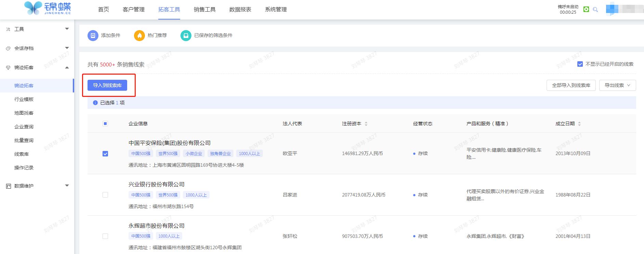Click the green call-start icon
This screenshot has height=254, width=644.
[x=586, y=9]
